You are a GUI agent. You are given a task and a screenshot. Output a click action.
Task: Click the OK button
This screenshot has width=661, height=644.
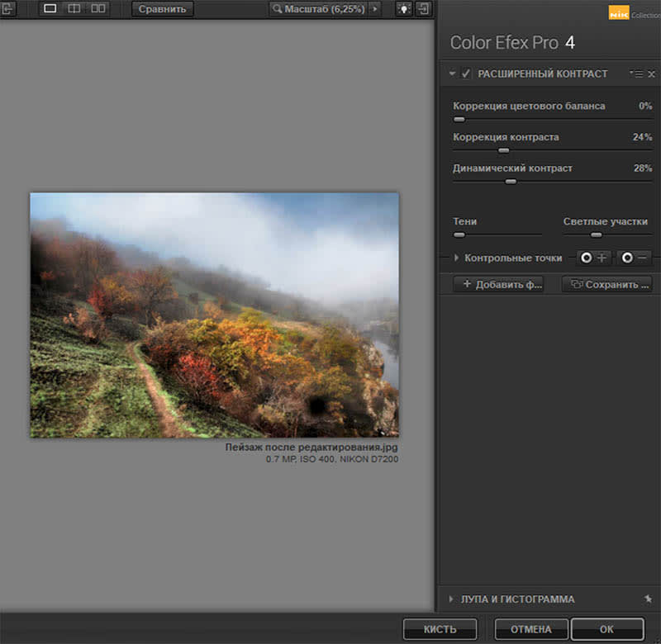point(607,629)
